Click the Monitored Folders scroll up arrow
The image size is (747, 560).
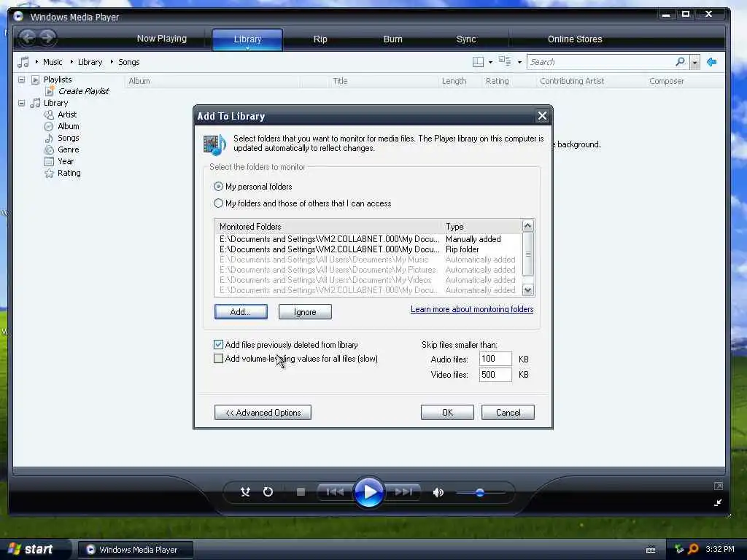click(x=528, y=226)
